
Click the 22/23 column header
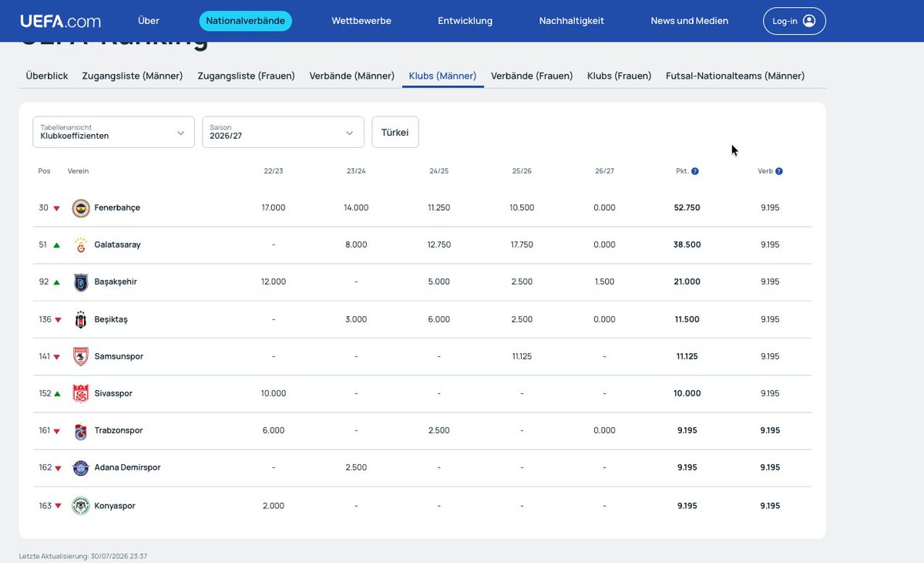click(274, 171)
